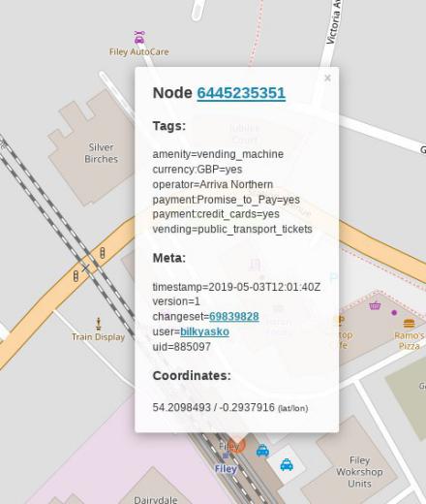Click the Filey AutoCare car repair icon
This screenshot has width=426, height=504.
(139, 37)
